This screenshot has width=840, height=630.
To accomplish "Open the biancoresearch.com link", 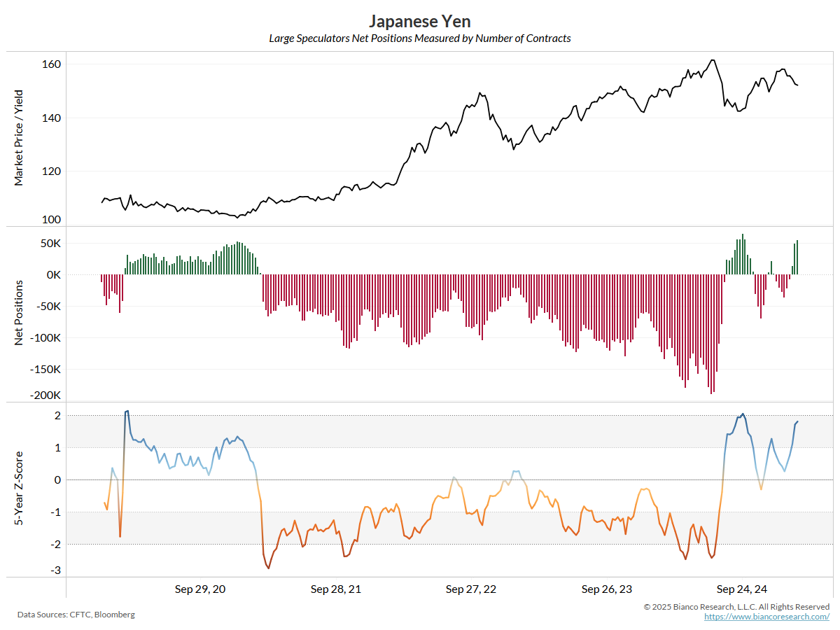I will (766, 617).
